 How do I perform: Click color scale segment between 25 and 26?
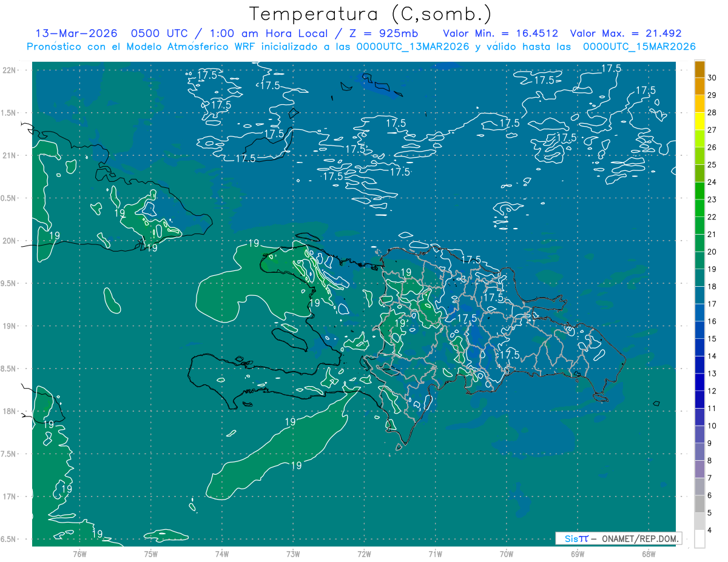pyautogui.click(x=699, y=156)
